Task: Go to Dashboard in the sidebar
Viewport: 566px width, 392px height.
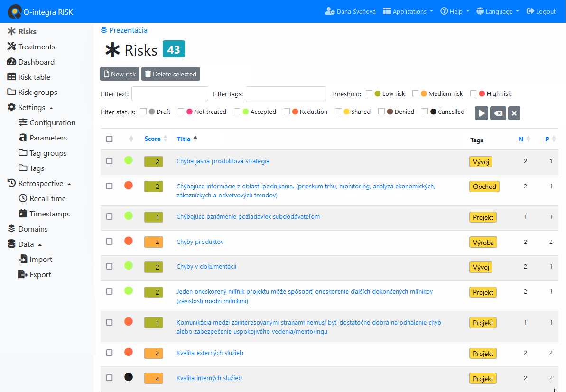Action: (37, 62)
